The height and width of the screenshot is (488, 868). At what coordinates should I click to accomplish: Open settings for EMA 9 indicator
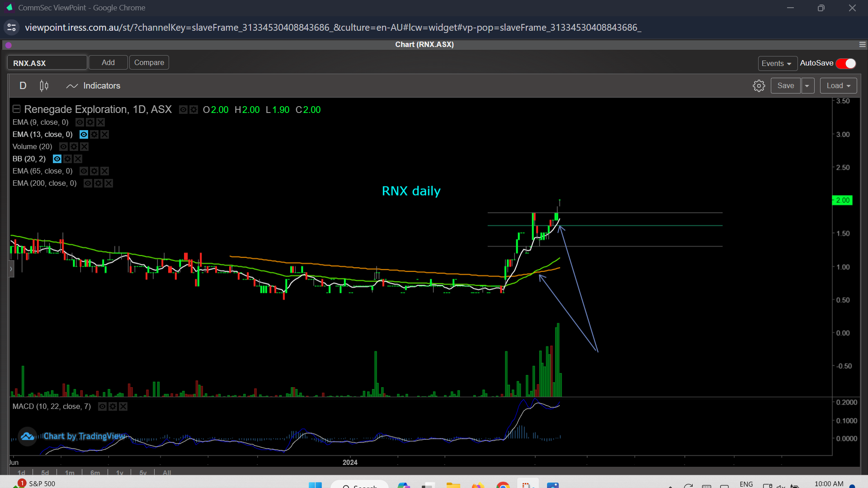click(90, 122)
